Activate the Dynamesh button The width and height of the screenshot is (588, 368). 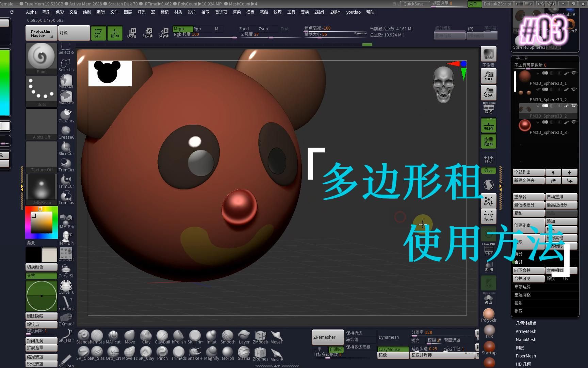coord(389,337)
